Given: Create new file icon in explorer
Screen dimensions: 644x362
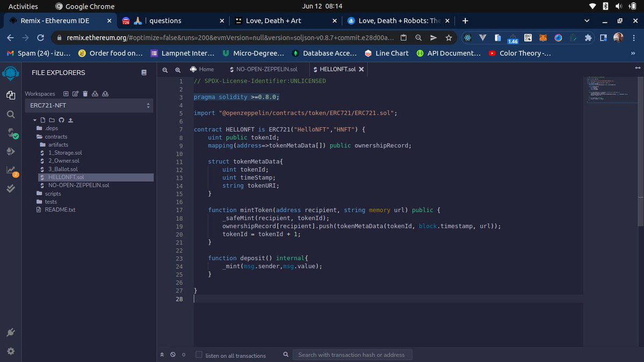Looking at the screenshot, I should pyautogui.click(x=43, y=120).
